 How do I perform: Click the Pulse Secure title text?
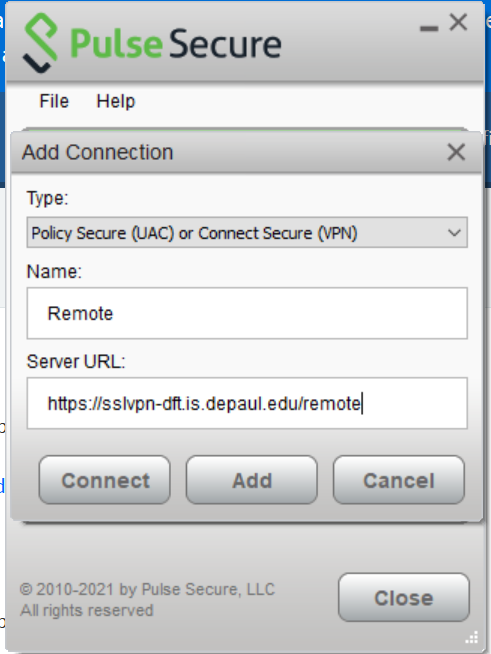[176, 43]
